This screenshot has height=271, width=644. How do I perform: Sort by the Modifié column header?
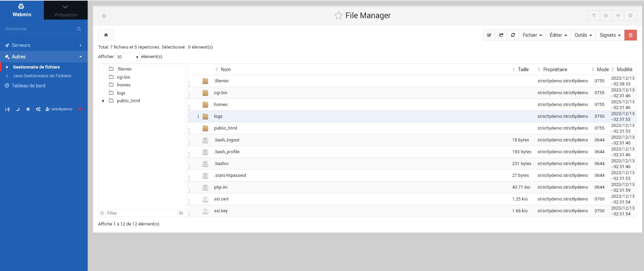(x=624, y=70)
